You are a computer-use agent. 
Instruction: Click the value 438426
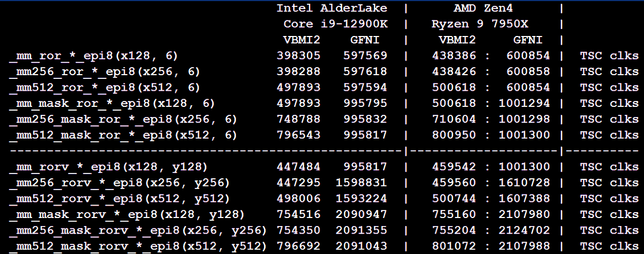[x=453, y=71]
